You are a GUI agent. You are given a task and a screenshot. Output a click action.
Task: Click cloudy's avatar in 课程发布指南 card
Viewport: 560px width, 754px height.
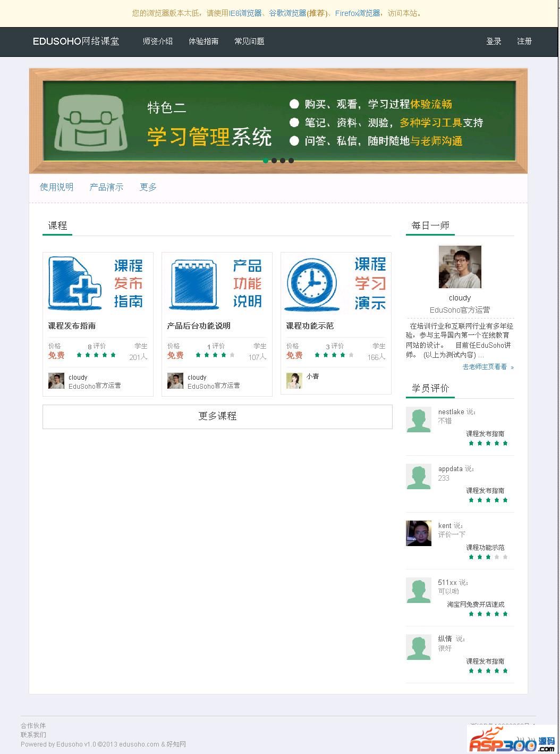click(56, 381)
